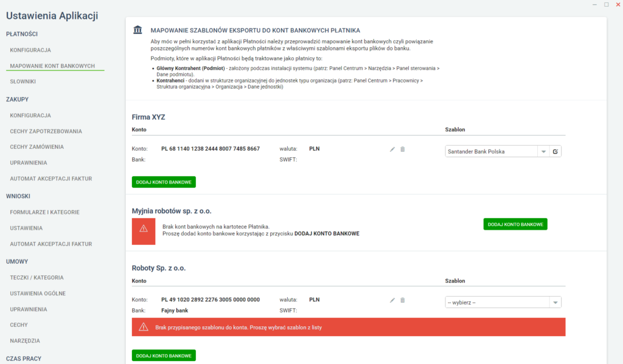Delete the Roboty Sp. z o.o. account trash icon

[403, 300]
